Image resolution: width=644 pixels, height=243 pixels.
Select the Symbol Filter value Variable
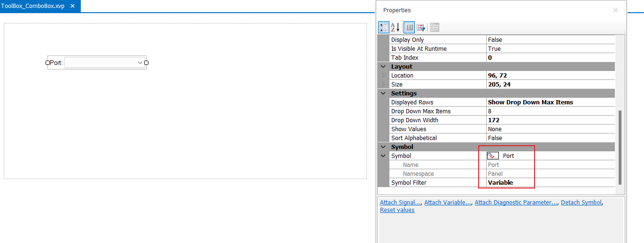[551, 183]
